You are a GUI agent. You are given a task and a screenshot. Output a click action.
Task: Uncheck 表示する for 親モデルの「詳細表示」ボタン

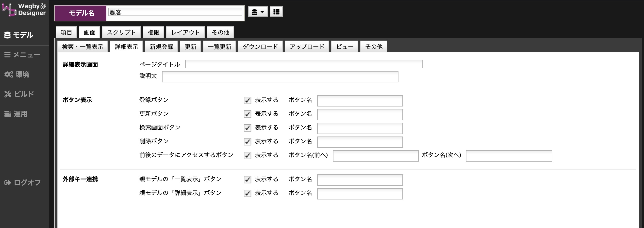coord(247,193)
